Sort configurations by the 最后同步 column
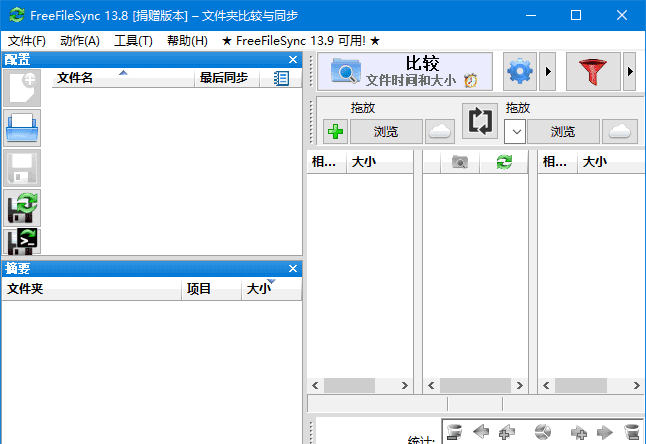This screenshot has height=444, width=646. point(227,78)
